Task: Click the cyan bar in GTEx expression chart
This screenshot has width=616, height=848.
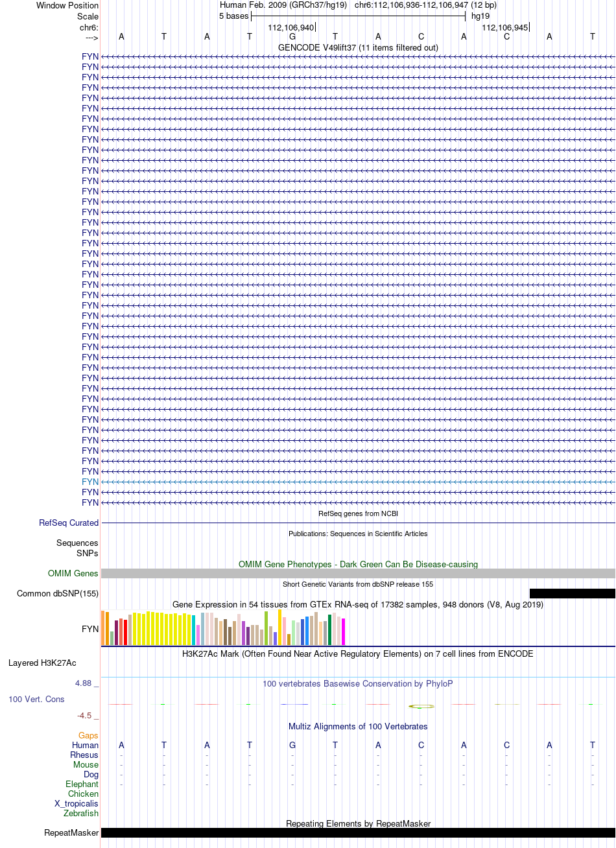Action: click(194, 630)
